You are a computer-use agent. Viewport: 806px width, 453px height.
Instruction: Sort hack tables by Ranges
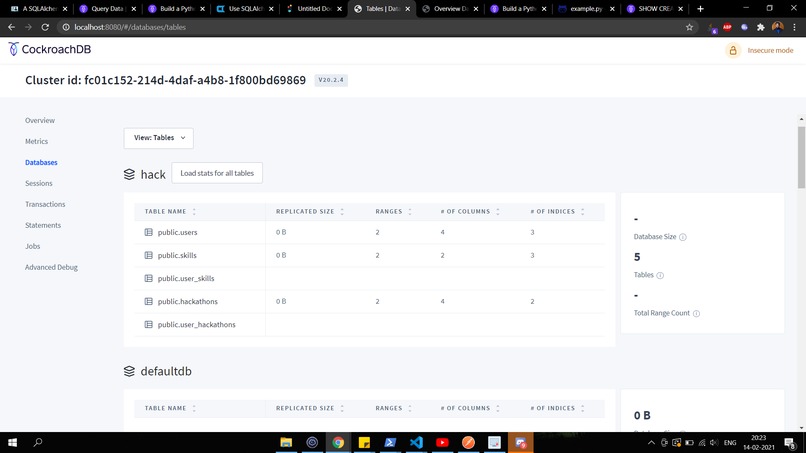pyautogui.click(x=394, y=212)
